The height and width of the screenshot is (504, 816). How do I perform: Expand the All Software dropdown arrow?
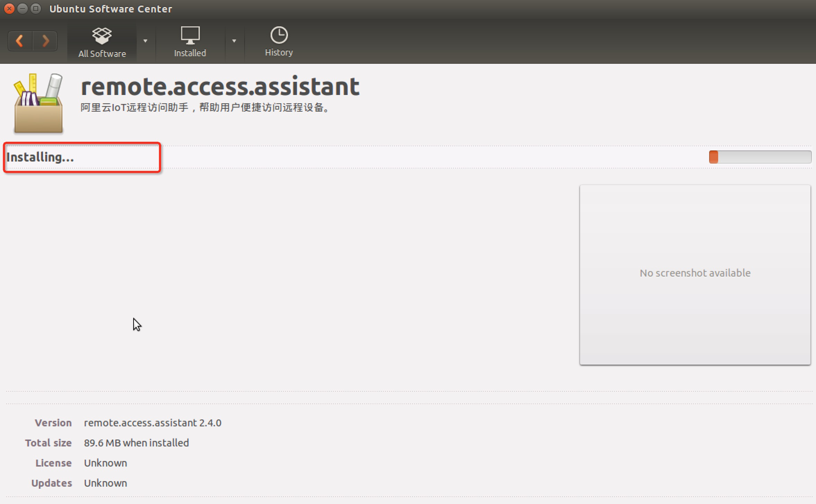145,41
